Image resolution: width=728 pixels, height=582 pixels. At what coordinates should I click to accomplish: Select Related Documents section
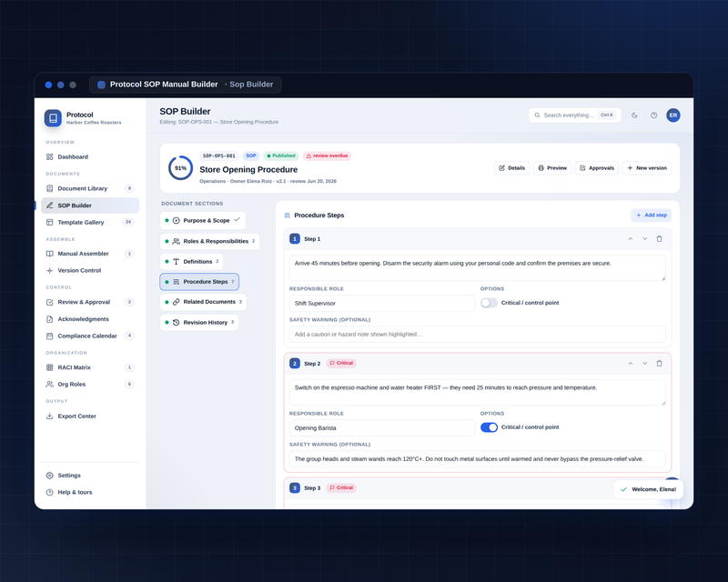(x=203, y=302)
